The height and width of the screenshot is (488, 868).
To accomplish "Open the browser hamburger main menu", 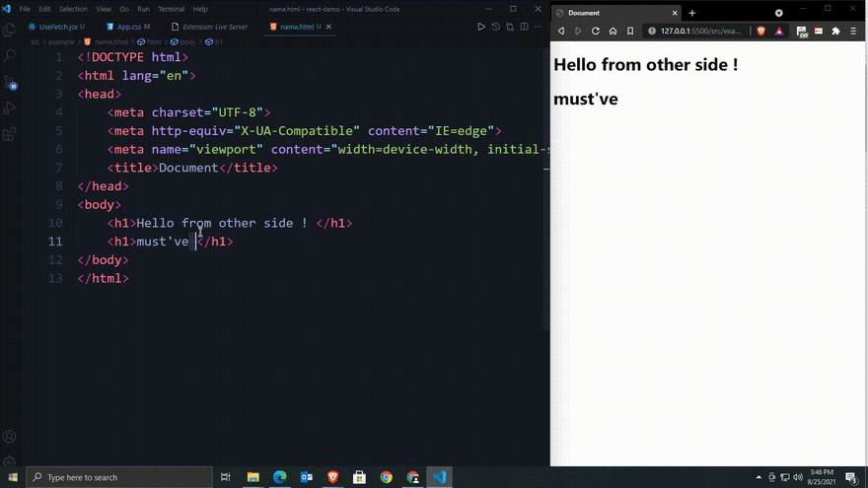I will click(x=853, y=31).
